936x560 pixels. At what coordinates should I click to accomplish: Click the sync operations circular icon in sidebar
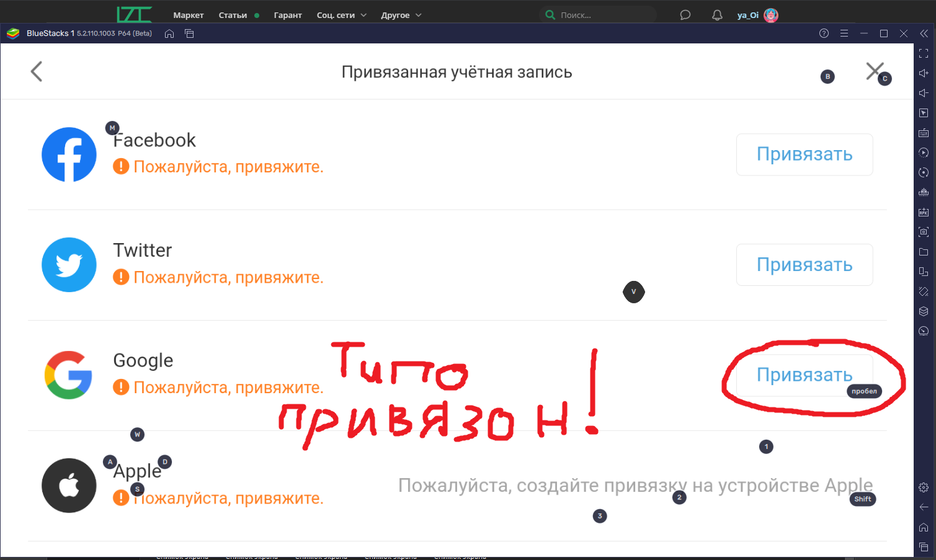[924, 172]
